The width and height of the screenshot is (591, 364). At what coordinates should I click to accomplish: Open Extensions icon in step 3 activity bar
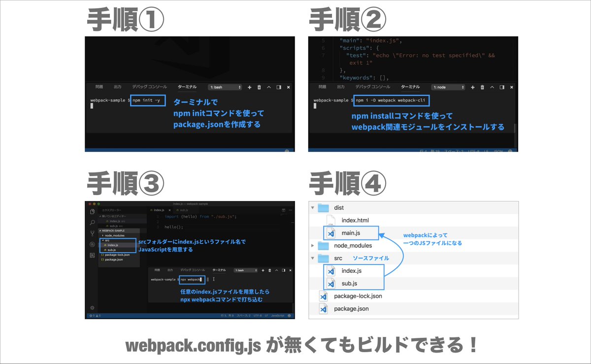tap(92, 255)
